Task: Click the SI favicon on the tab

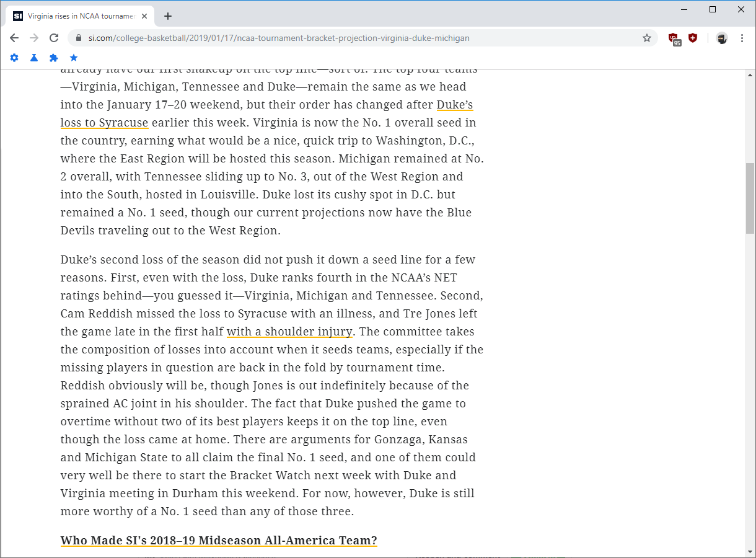Action: pos(18,16)
